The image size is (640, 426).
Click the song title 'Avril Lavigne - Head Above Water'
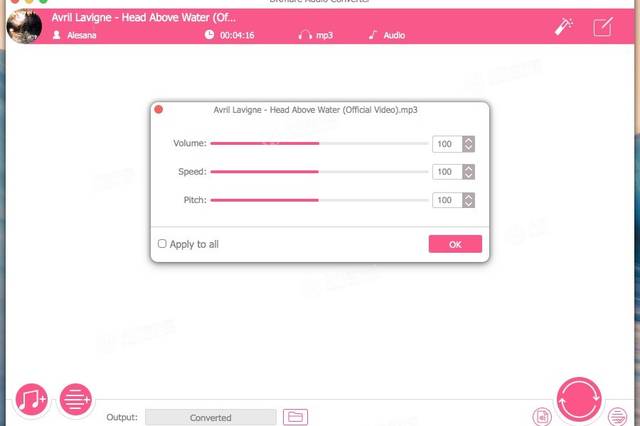point(143,18)
